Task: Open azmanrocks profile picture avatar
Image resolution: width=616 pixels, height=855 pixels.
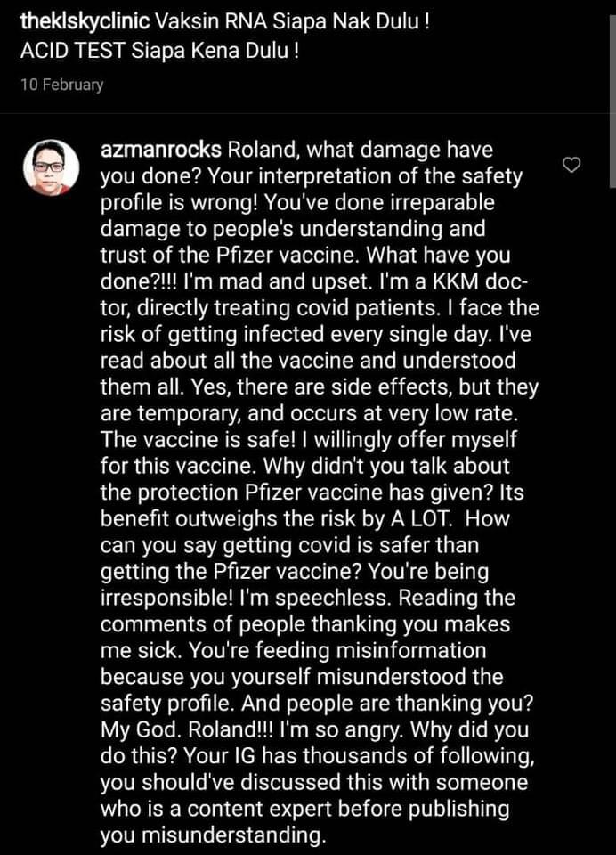Action: [50, 167]
